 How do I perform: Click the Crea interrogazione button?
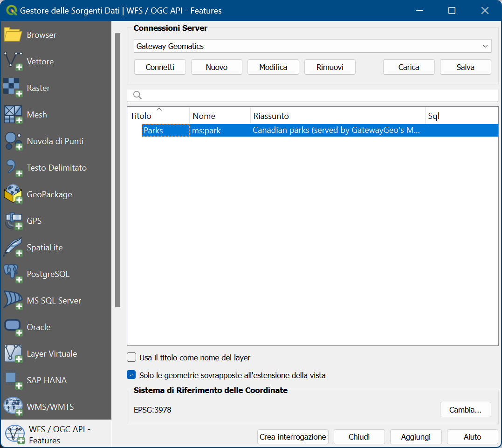pyautogui.click(x=293, y=437)
